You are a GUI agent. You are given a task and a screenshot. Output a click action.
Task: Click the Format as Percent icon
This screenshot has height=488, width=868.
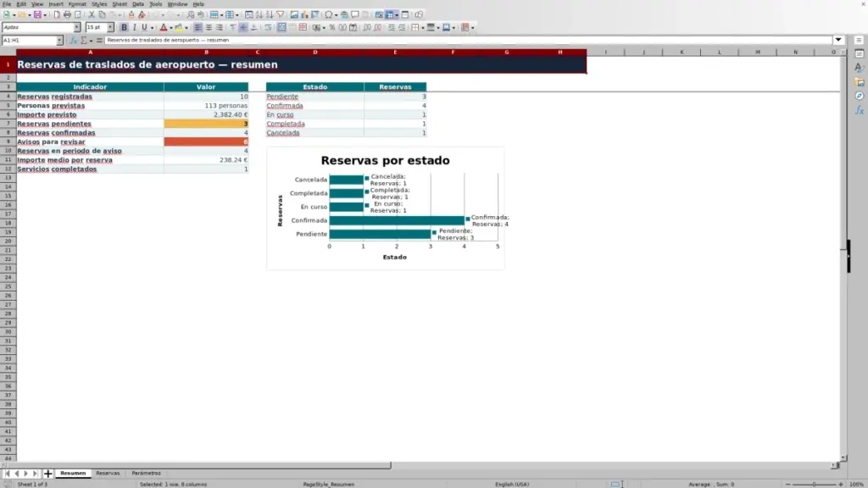click(x=332, y=27)
